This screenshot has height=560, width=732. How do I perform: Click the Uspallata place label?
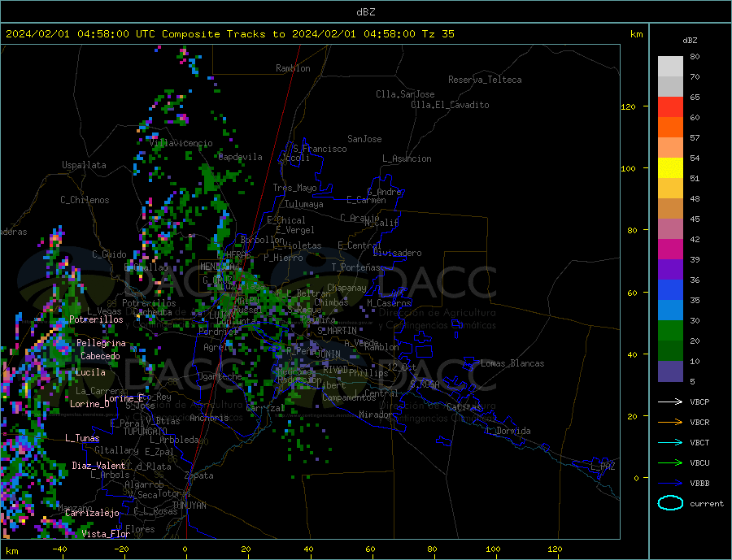84,165
